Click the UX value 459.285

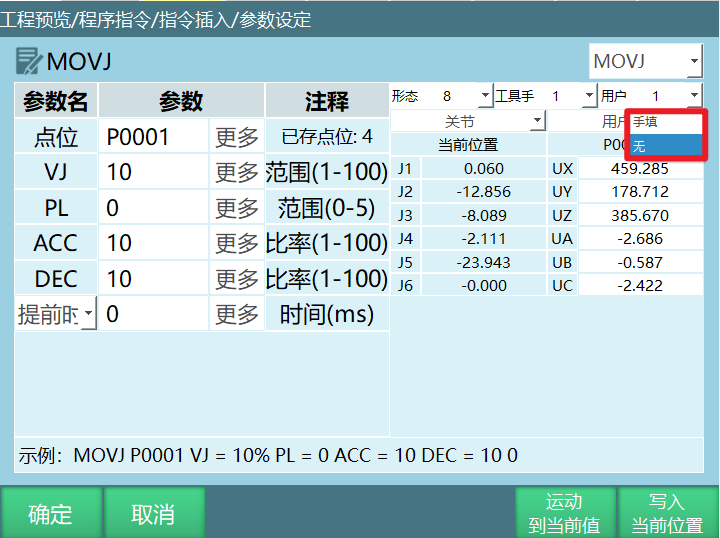pos(640,168)
